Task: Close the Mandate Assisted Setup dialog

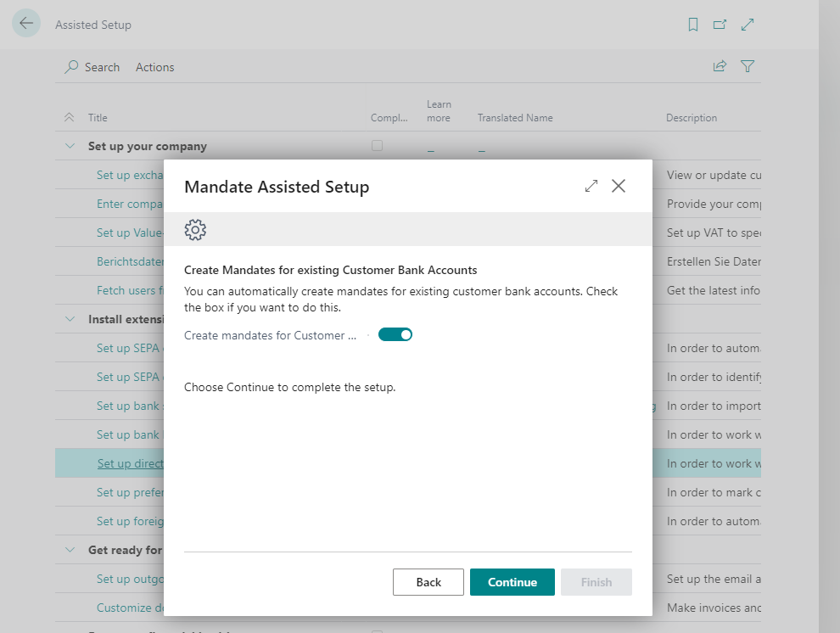Action: tap(619, 186)
